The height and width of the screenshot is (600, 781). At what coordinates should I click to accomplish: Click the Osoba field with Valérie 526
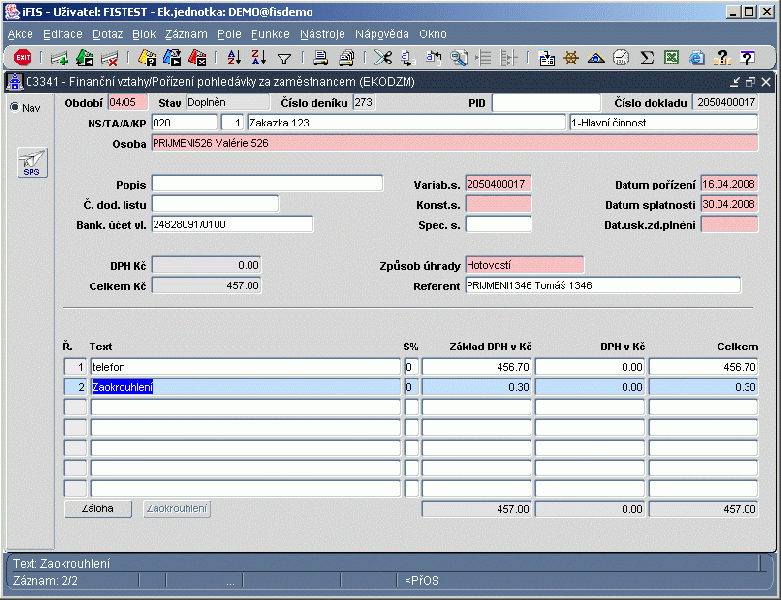point(455,143)
